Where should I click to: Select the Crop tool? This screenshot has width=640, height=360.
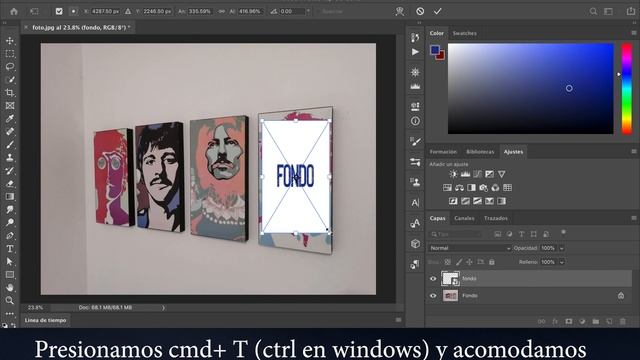click(10, 93)
